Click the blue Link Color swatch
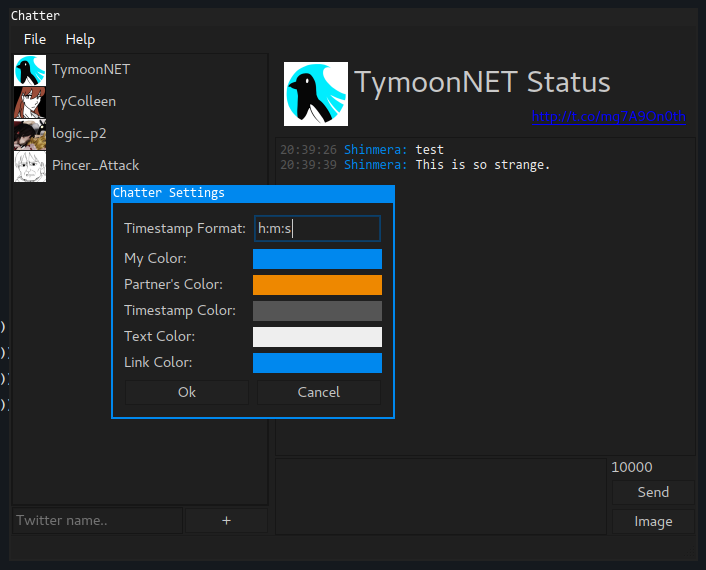 click(317, 363)
